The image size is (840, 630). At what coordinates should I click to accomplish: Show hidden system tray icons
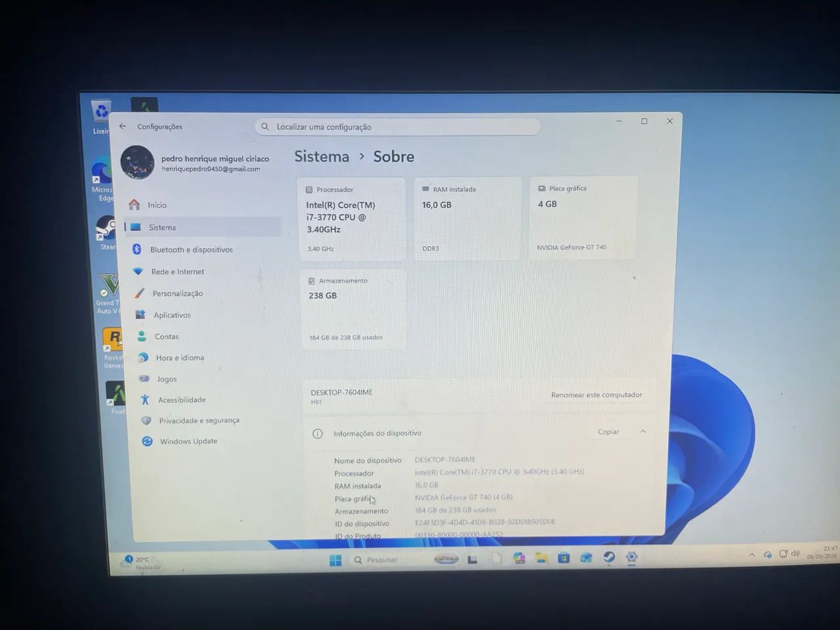pyautogui.click(x=751, y=555)
